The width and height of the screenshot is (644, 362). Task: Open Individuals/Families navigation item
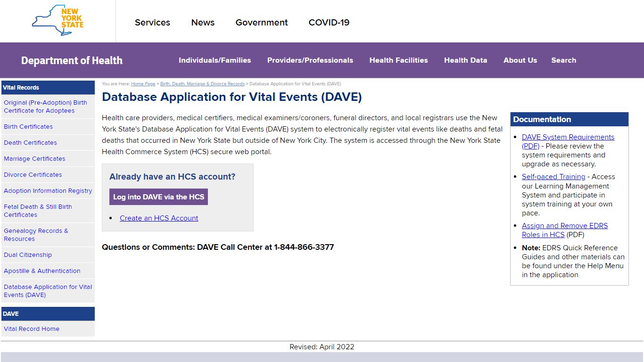click(215, 60)
